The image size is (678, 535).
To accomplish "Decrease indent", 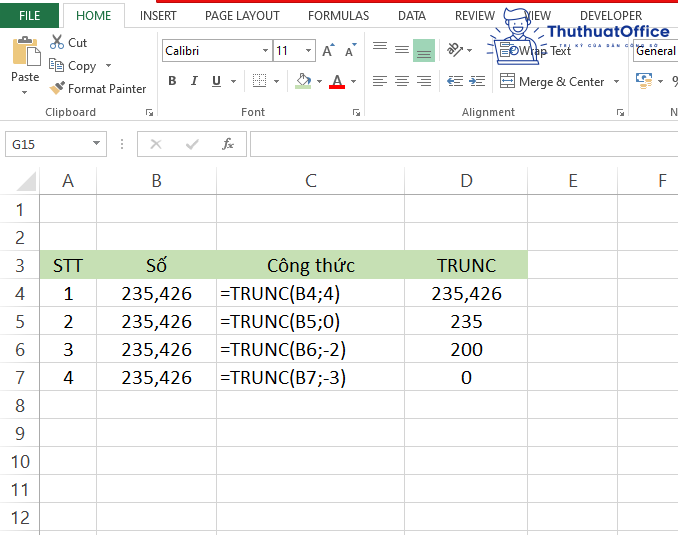I will coord(455,81).
